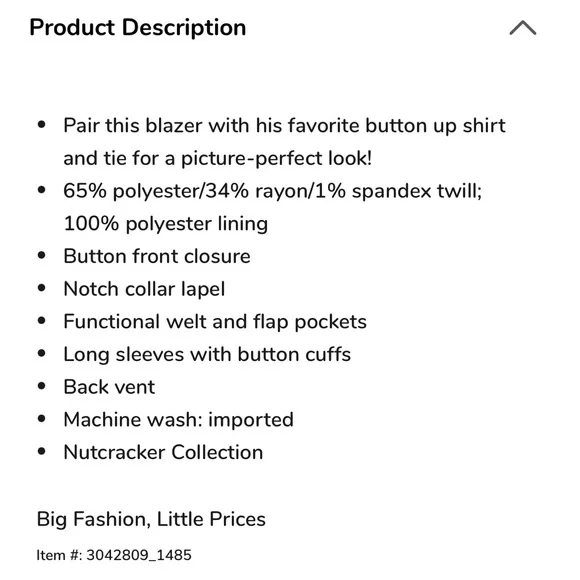
Task: Click bullet beside 'Machine wash: imported'
Action: coord(42,419)
